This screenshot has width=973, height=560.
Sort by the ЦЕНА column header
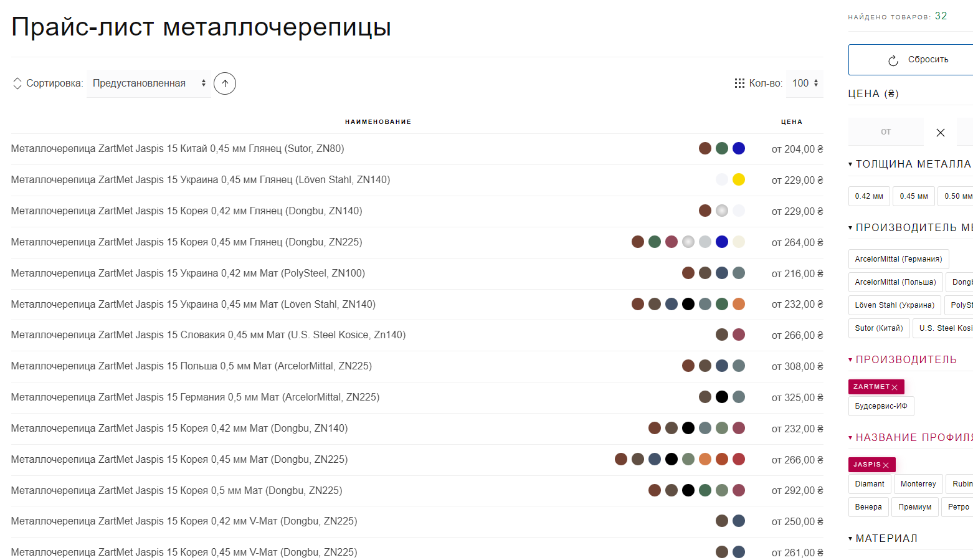click(792, 122)
